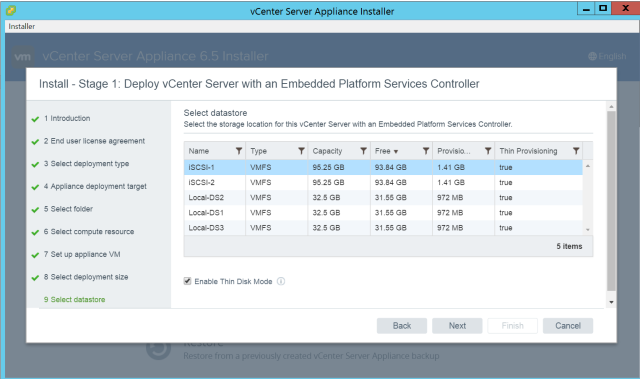Toggle Enable Thin Disk Mode checkbox
This screenshot has height=379, width=640.
(x=187, y=281)
